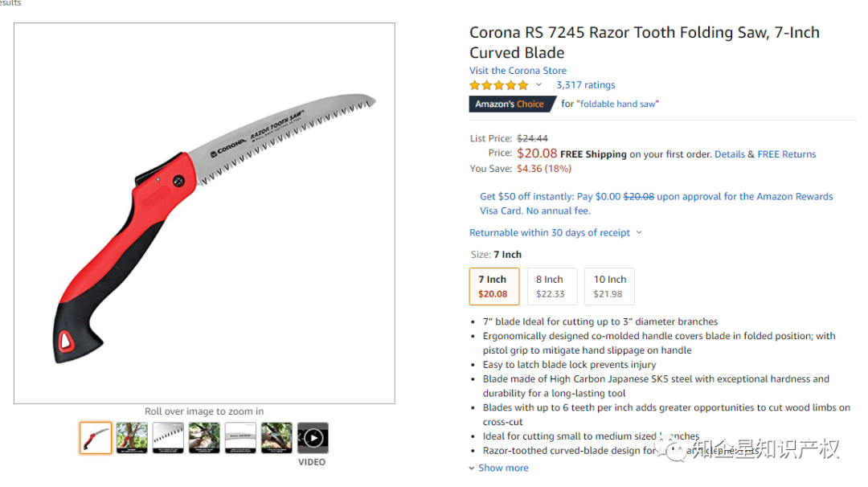The height and width of the screenshot is (487, 868).
Task: Open the fourth product thumbnail image
Action: coord(204,438)
